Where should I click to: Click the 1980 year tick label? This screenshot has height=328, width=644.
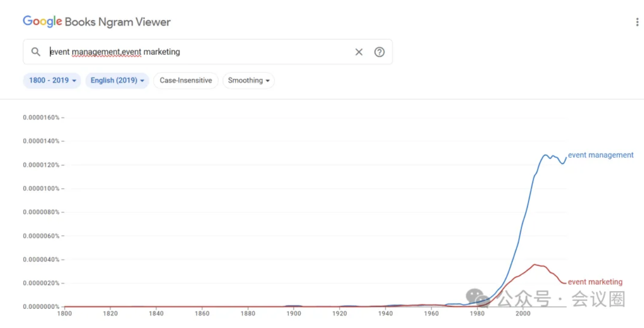coord(477,314)
